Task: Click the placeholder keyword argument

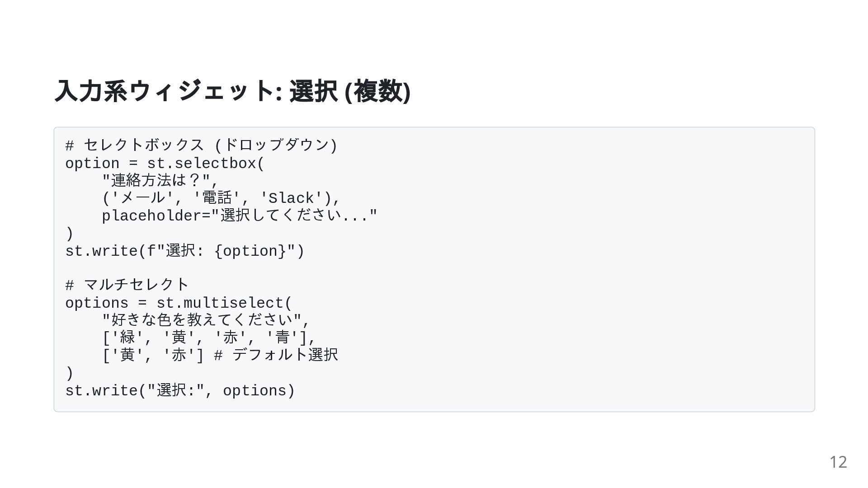Action: [152, 216]
